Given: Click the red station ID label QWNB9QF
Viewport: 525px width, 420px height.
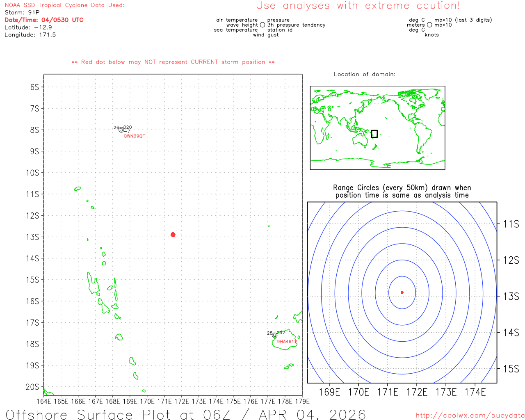Looking at the screenshot, I should coord(134,136).
